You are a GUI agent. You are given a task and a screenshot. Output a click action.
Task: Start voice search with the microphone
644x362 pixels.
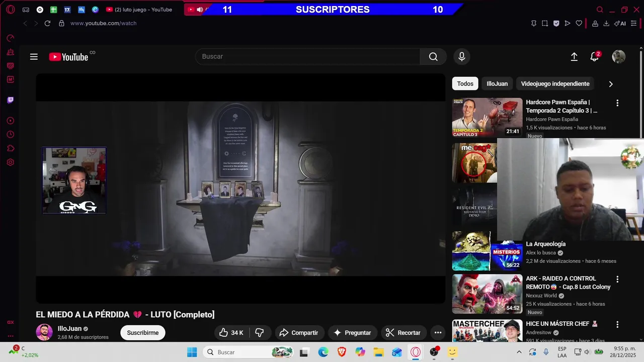coord(461,56)
